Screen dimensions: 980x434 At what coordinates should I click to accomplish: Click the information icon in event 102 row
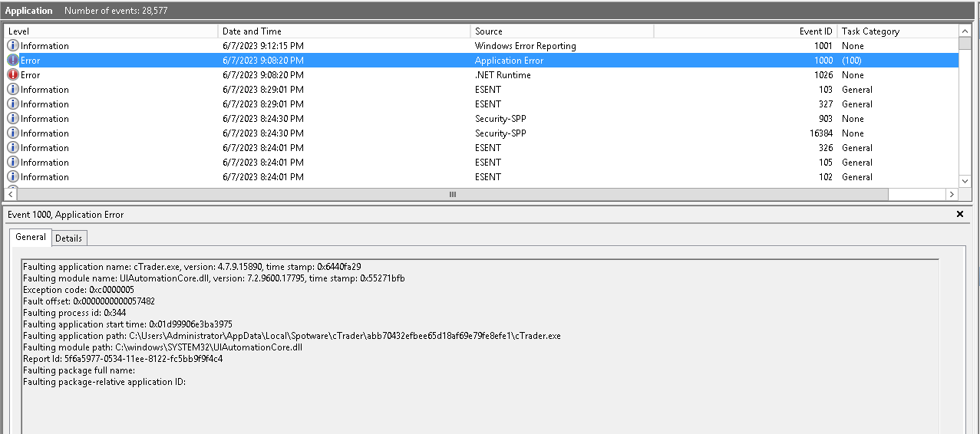coord(13,177)
